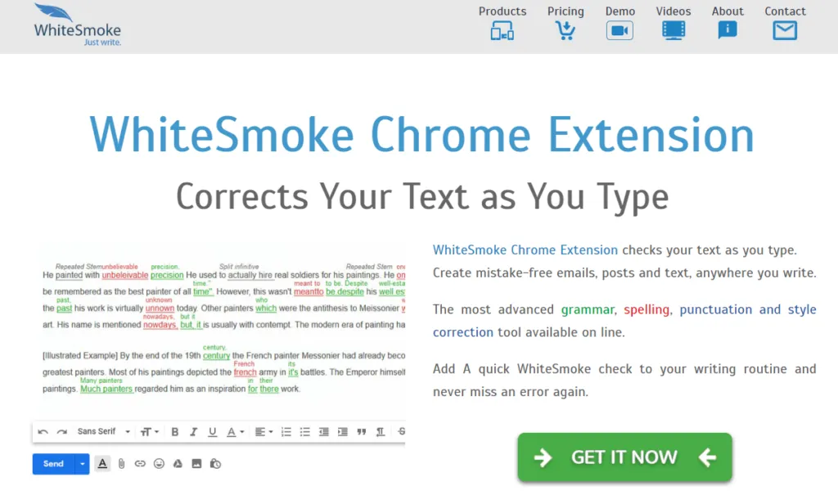
Task: Open the text alignment dropdown
Action: point(264,432)
